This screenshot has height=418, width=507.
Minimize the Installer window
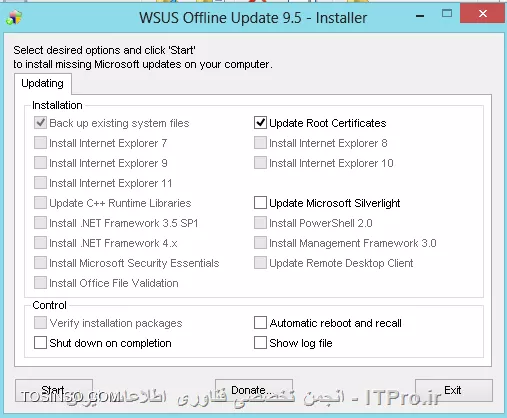420,15
